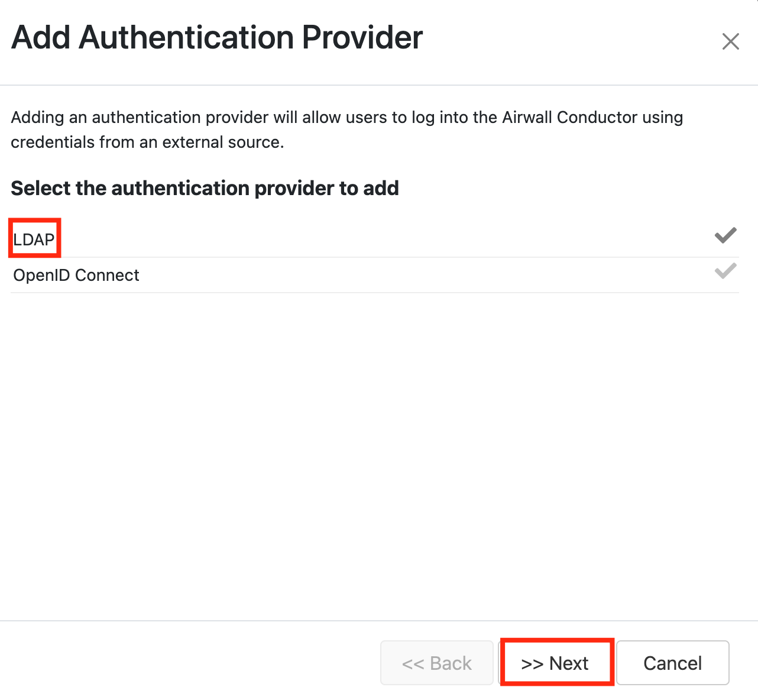Select the LDAP provider label

(x=34, y=239)
